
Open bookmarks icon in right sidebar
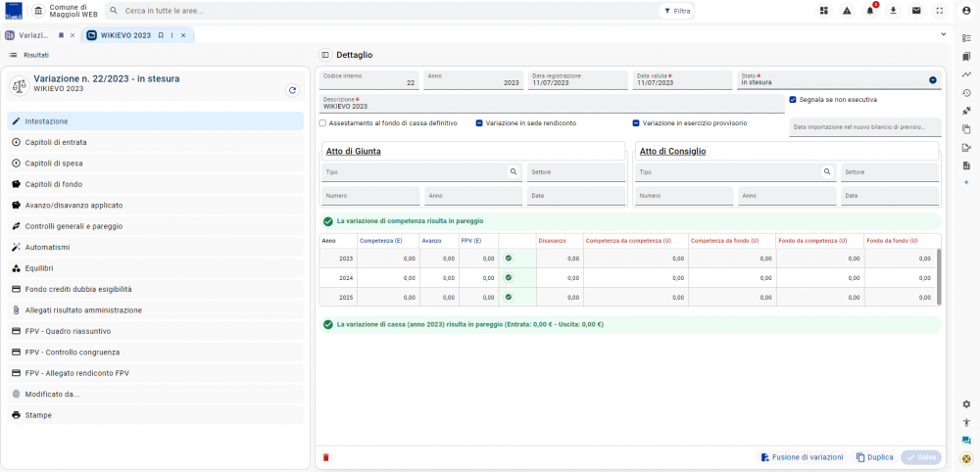pyautogui.click(x=966, y=56)
